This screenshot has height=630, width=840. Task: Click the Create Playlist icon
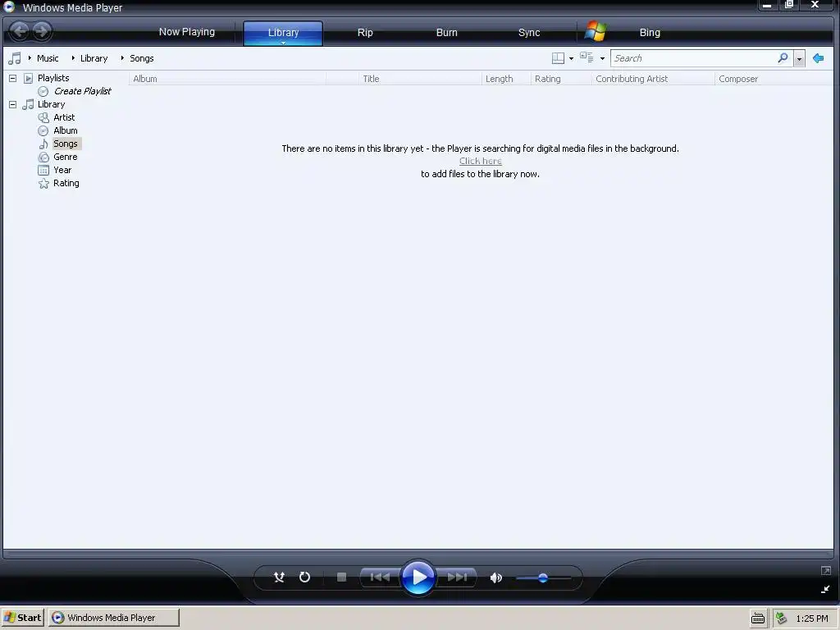pyautogui.click(x=43, y=92)
